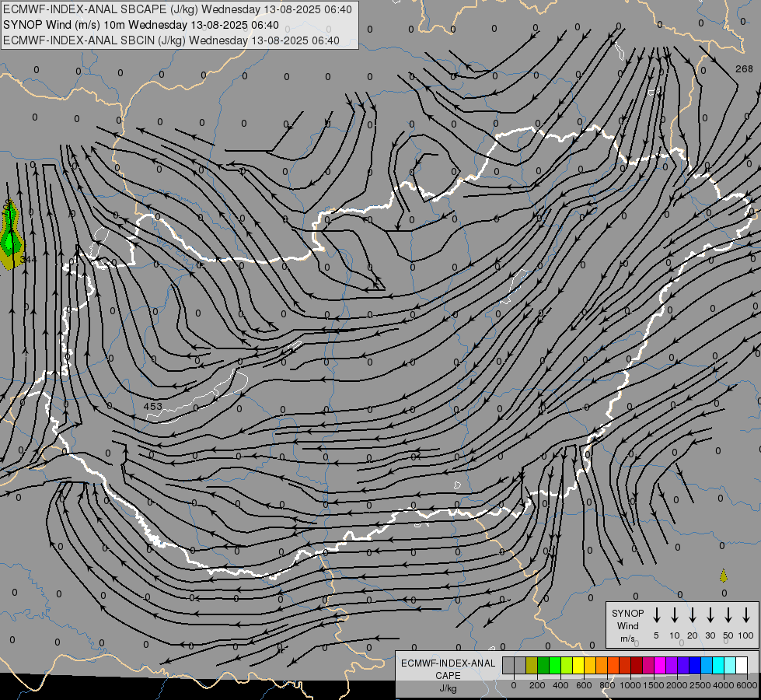Select the cyan swatch before 4000 tick

[x=718, y=666]
